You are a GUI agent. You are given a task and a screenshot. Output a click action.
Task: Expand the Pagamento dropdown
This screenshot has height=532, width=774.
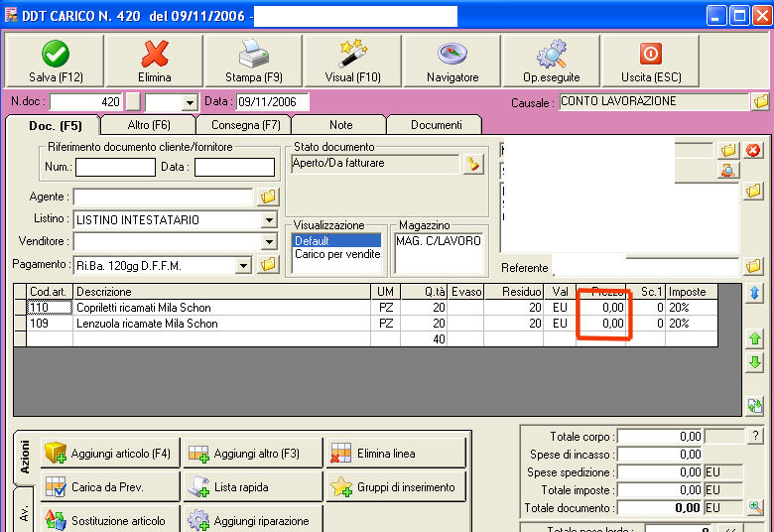[243, 265]
